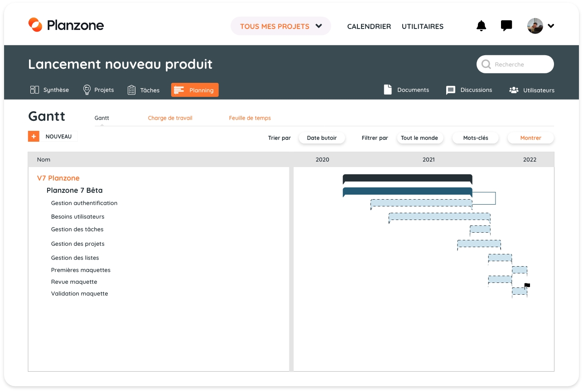Open Discussions section
Image resolution: width=583 pixels, height=392 pixels.
pos(469,90)
